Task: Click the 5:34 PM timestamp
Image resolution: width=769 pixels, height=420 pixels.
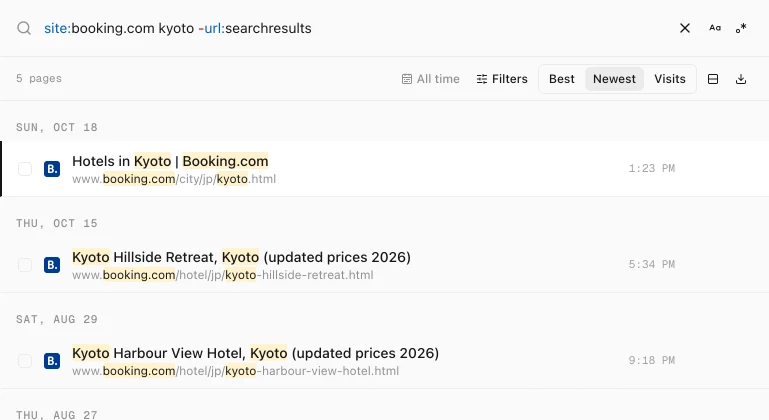Action: (x=652, y=264)
